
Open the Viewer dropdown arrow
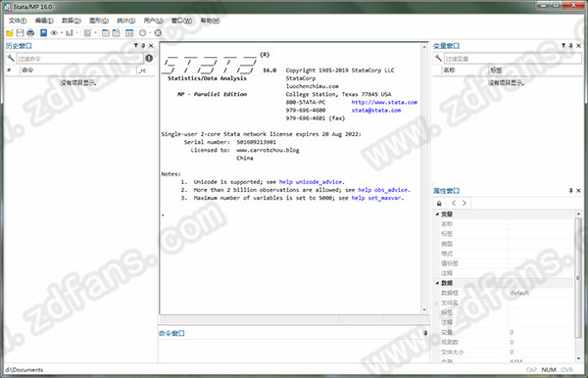tap(62, 33)
